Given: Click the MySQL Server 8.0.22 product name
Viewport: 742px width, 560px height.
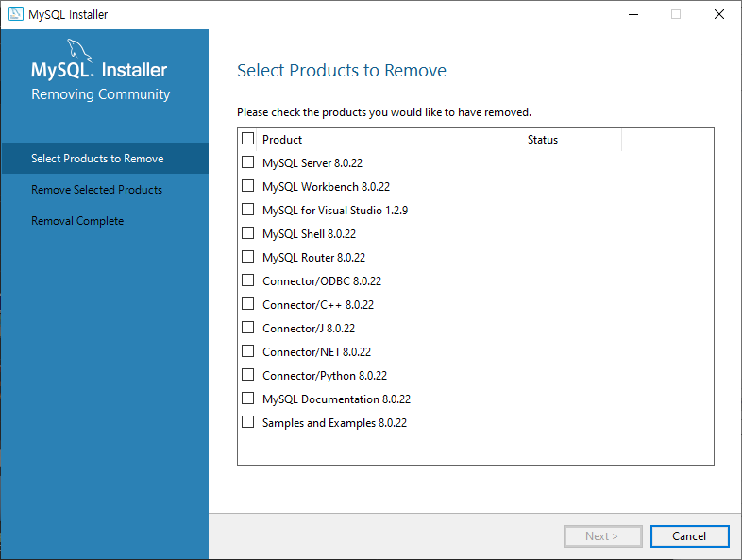Looking at the screenshot, I should (312, 163).
